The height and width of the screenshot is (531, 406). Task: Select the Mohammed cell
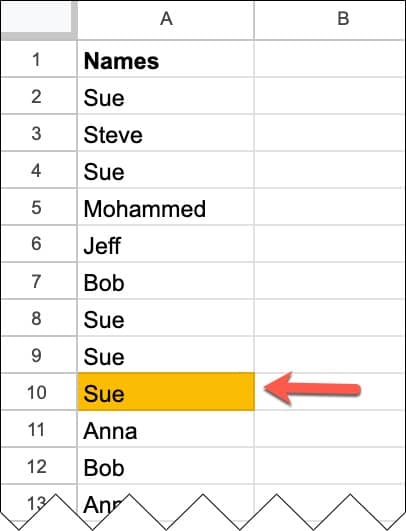[166, 207]
